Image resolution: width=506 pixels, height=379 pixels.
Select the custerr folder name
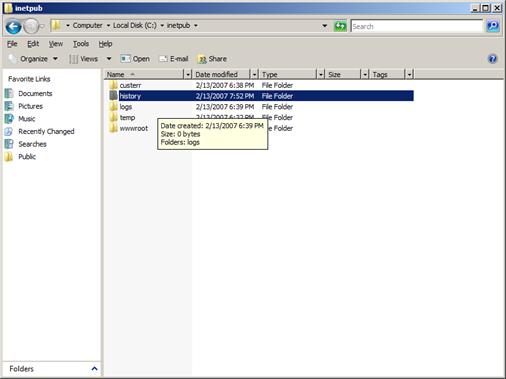[130, 85]
